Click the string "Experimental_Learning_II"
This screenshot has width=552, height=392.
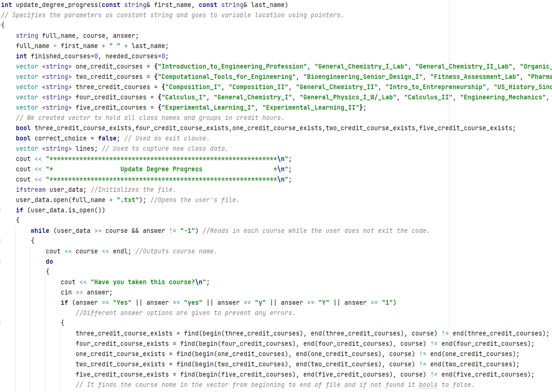point(310,107)
